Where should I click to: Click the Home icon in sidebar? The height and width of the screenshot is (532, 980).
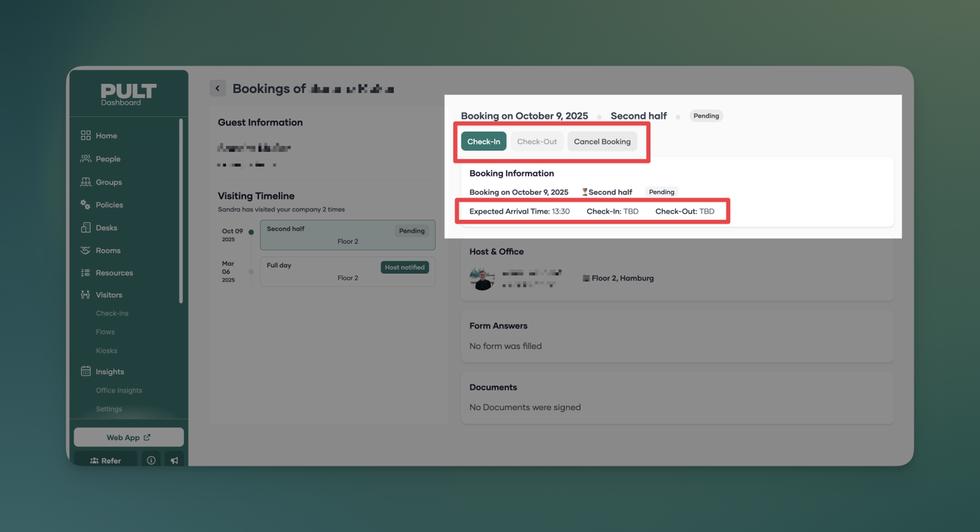85,135
